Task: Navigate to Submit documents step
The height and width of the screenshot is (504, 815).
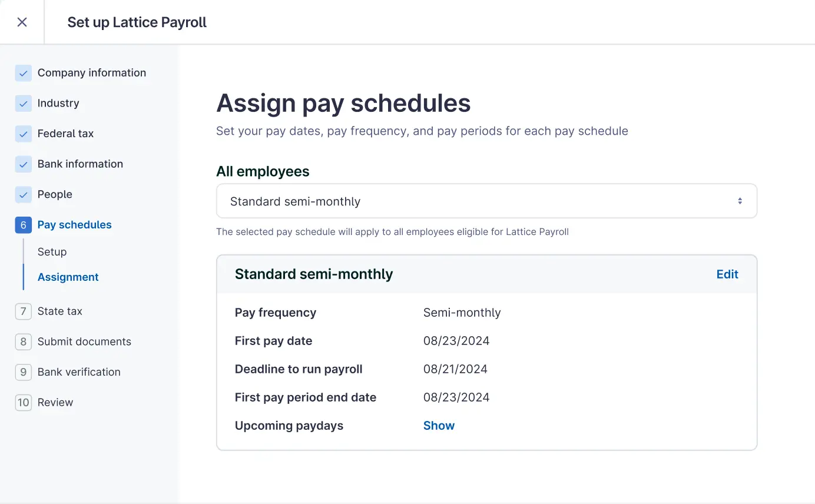Action: (x=84, y=341)
